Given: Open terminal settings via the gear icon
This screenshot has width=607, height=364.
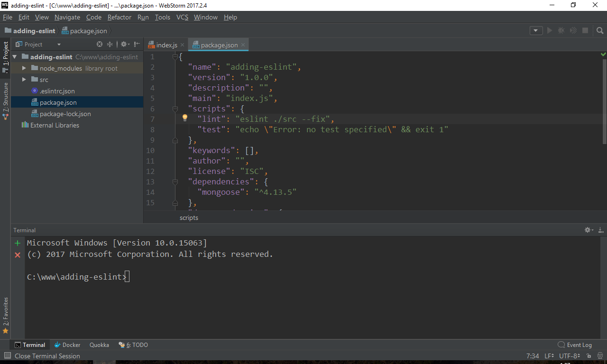Looking at the screenshot, I should pos(588,230).
